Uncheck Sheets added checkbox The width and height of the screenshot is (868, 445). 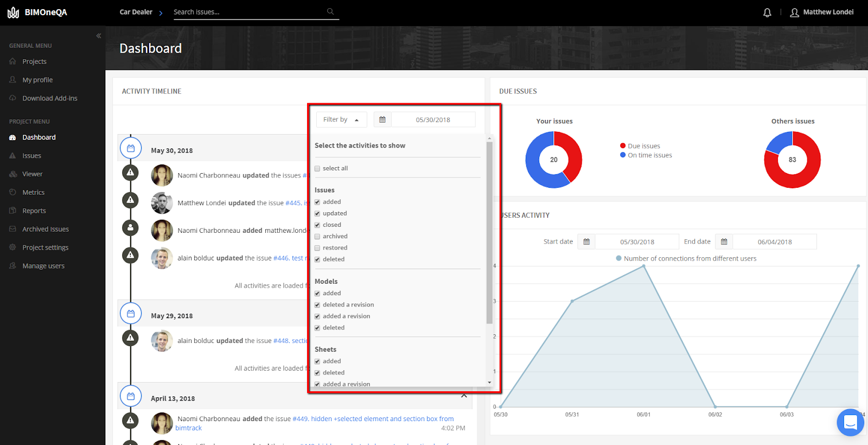click(x=317, y=361)
